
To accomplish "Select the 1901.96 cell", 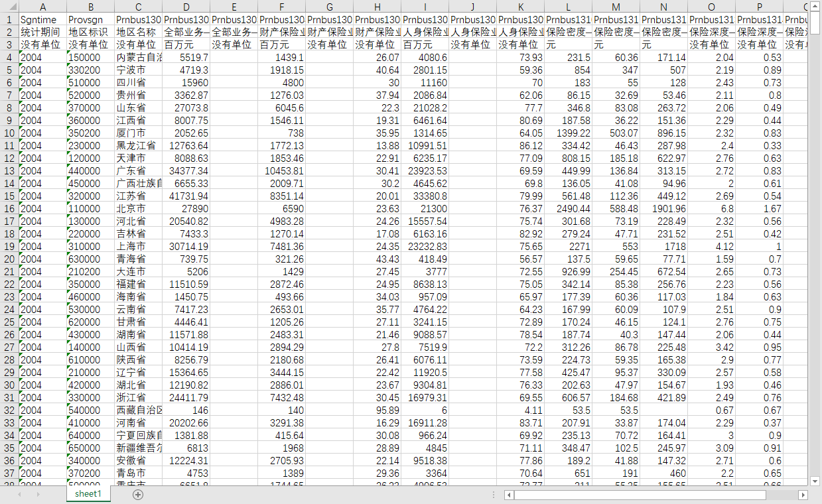I will (663, 208).
